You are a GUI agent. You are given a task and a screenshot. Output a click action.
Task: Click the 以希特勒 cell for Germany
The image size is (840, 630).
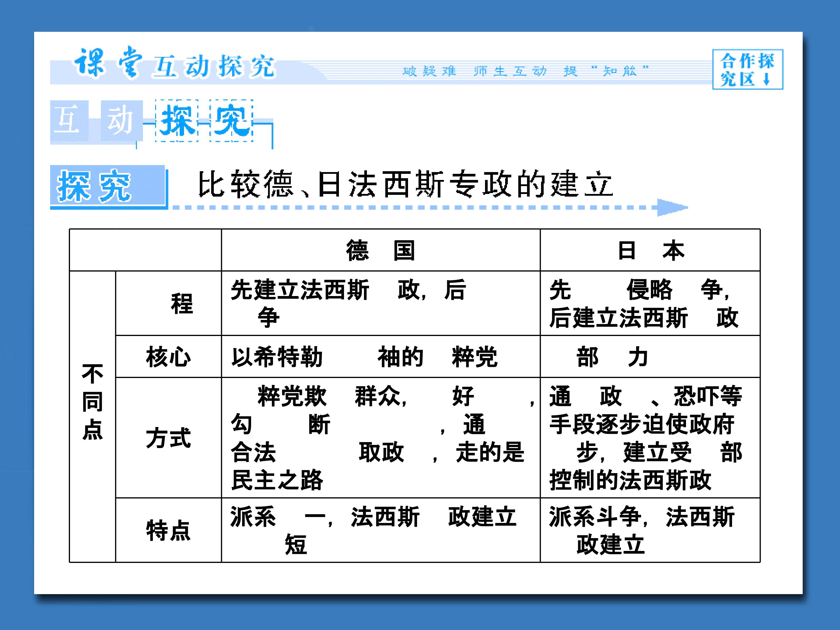click(x=381, y=357)
